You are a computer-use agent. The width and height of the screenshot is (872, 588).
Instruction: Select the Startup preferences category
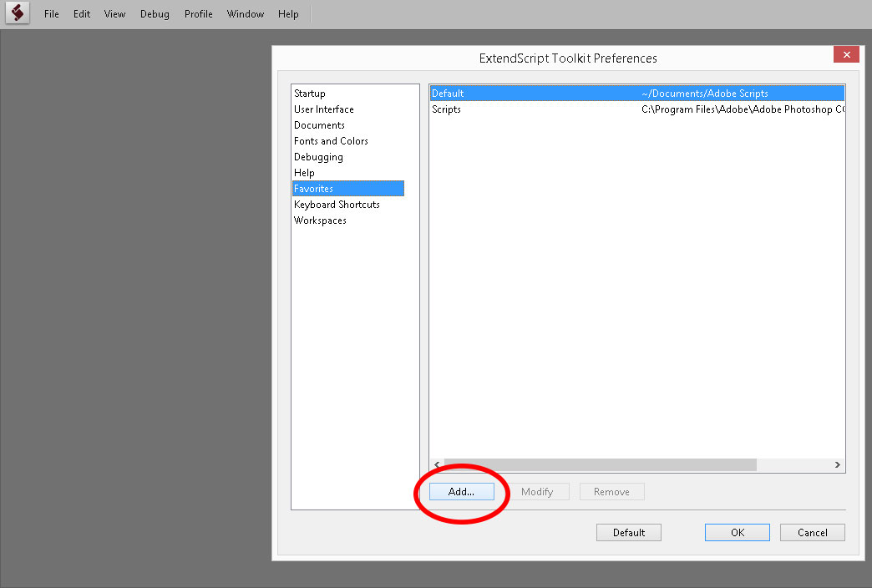[310, 93]
